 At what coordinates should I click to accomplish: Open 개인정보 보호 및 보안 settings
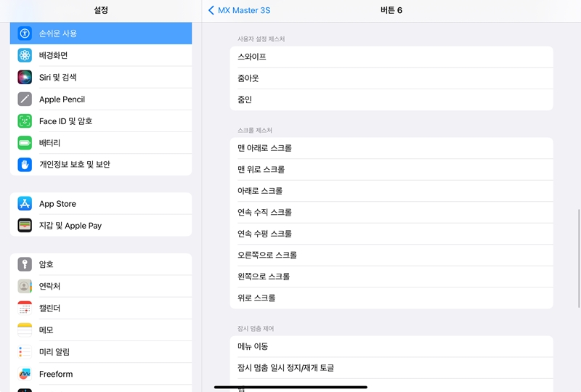(101, 164)
